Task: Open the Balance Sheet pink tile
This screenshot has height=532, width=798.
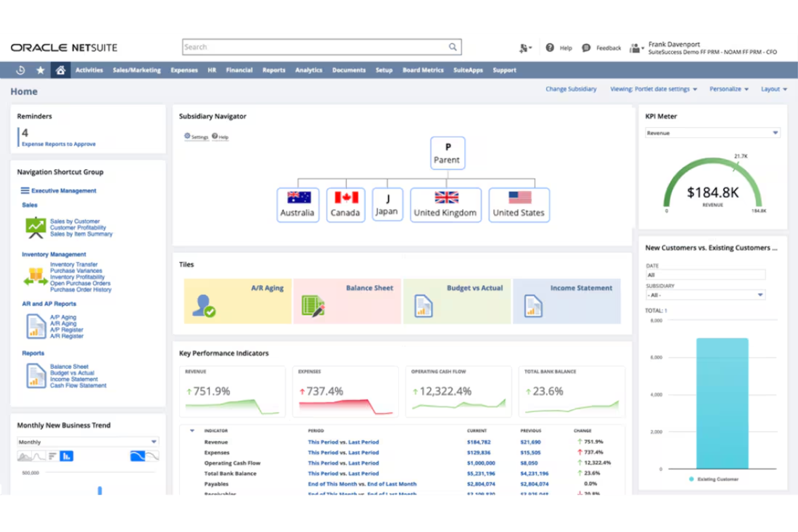Action: click(347, 301)
